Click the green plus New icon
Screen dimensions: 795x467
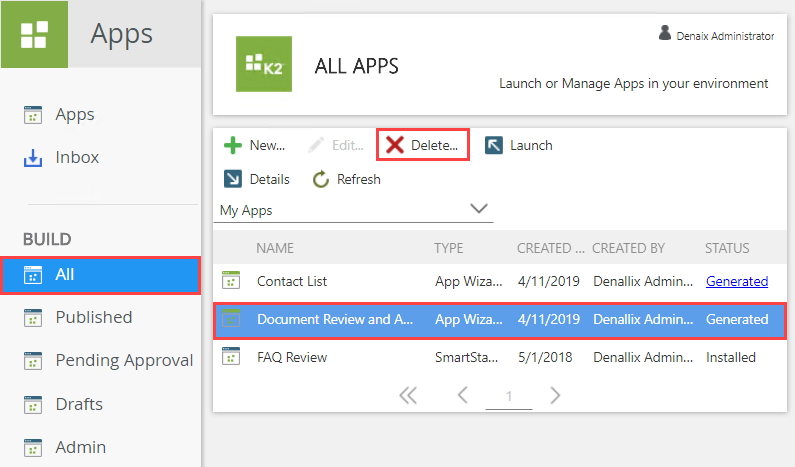233,145
